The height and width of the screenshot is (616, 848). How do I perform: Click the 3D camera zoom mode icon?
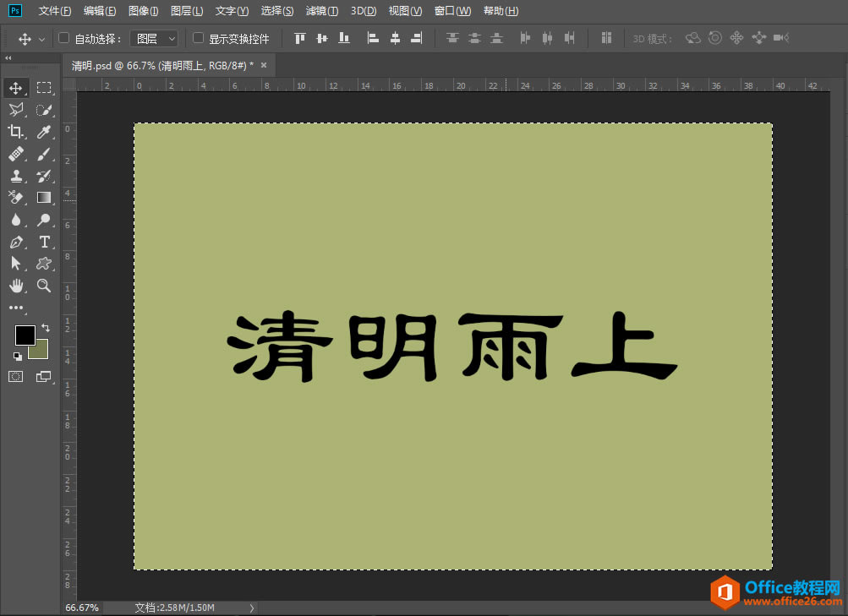(x=781, y=38)
